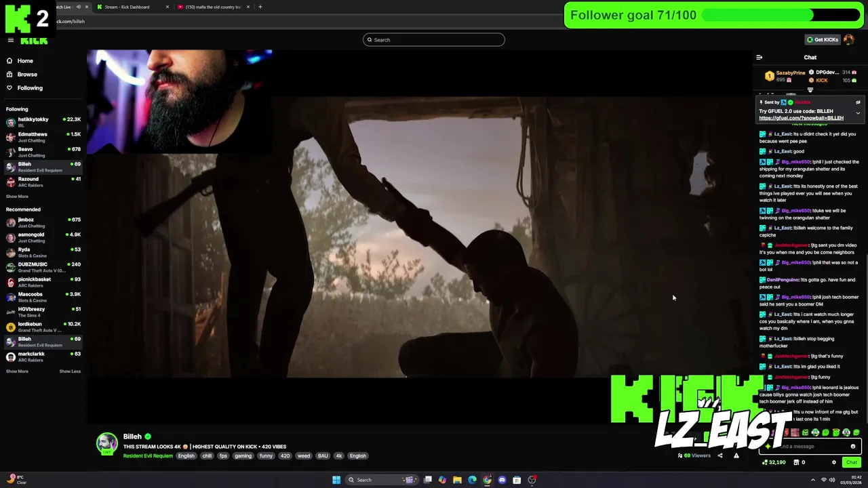Open Mascoobs recommended channel
This screenshot has width=868, height=488.
[x=43, y=297]
